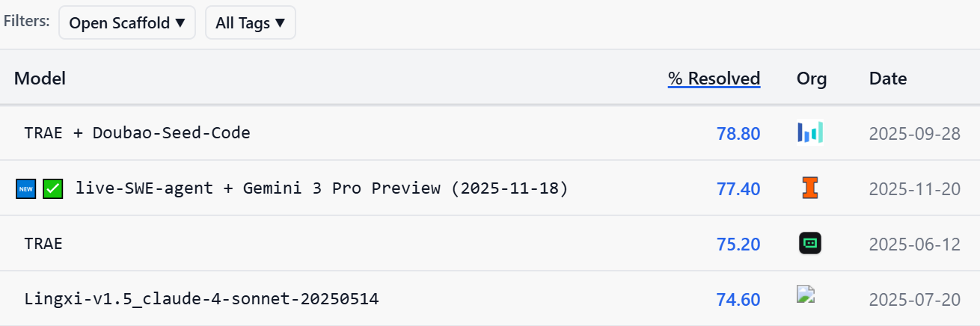This screenshot has width=980, height=326.
Task: Click the blue NEW badge icon
Action: (26, 188)
